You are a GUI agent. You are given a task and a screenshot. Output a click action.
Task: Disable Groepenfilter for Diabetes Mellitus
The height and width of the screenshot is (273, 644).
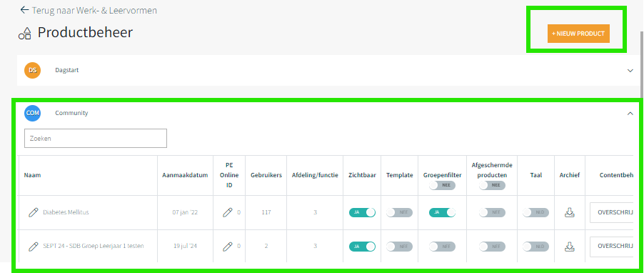[x=443, y=212]
